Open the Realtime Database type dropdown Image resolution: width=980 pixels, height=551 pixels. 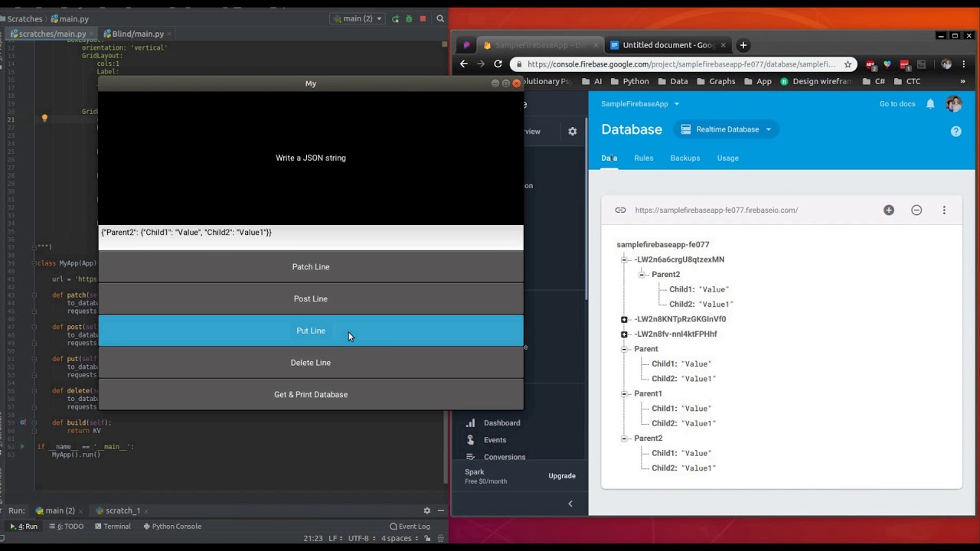(x=726, y=129)
